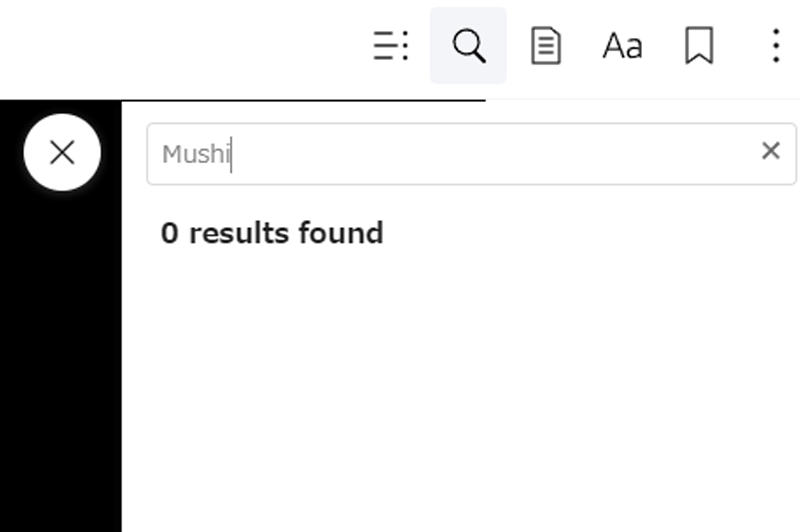Click the empty results list area
The height and width of the screenshot is (532, 800).
(x=460, y=390)
